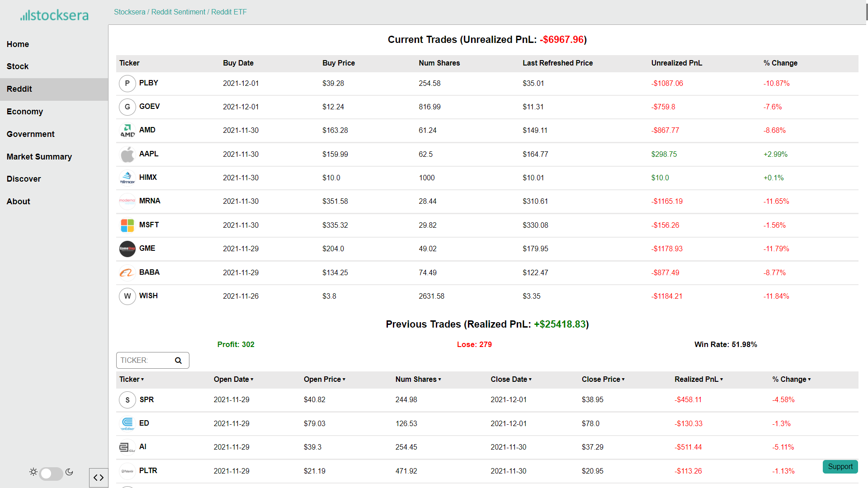This screenshot has width=868, height=488.
Task: Toggle the dark mode switch
Action: pyautogui.click(x=51, y=473)
